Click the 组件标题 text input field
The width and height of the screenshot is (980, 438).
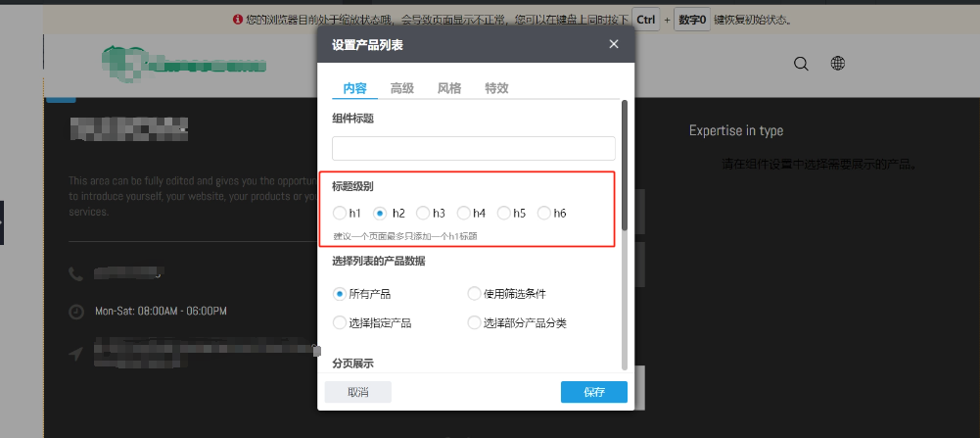(473, 148)
